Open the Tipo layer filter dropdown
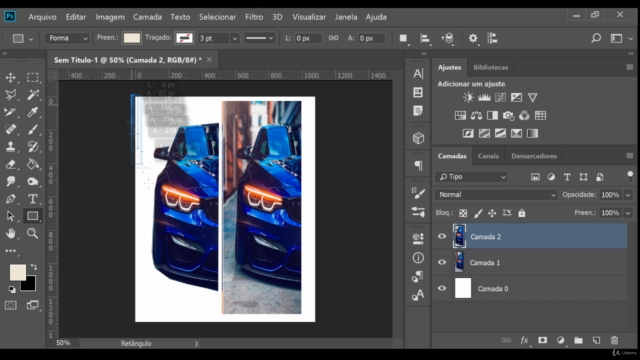The width and height of the screenshot is (640, 360). pyautogui.click(x=471, y=177)
